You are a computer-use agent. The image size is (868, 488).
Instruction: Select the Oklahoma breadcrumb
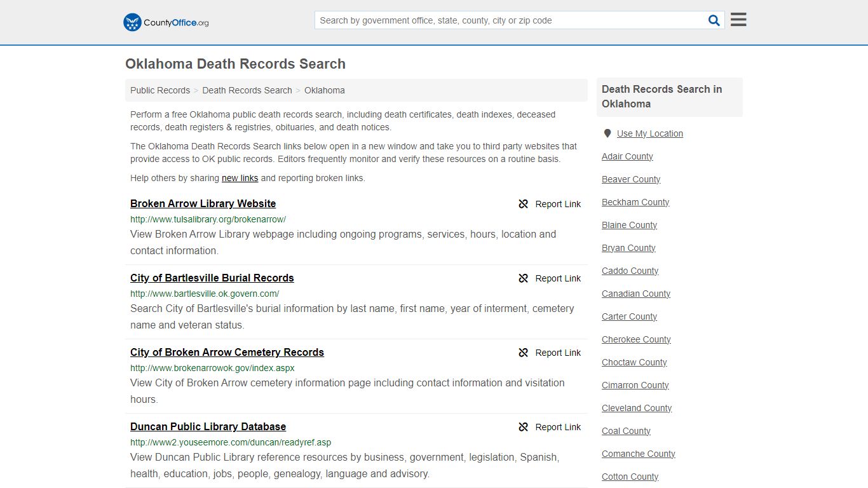[x=325, y=90]
